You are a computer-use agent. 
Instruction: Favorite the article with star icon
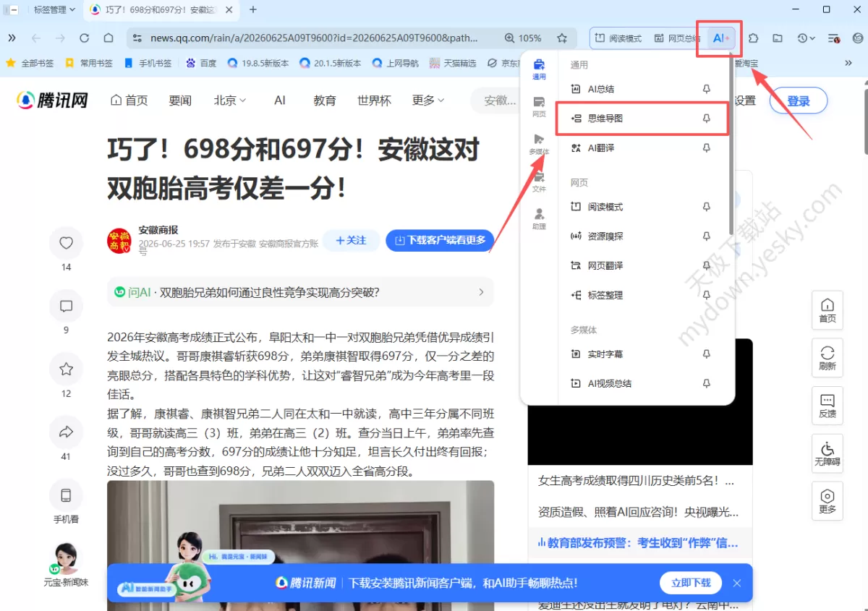click(66, 369)
